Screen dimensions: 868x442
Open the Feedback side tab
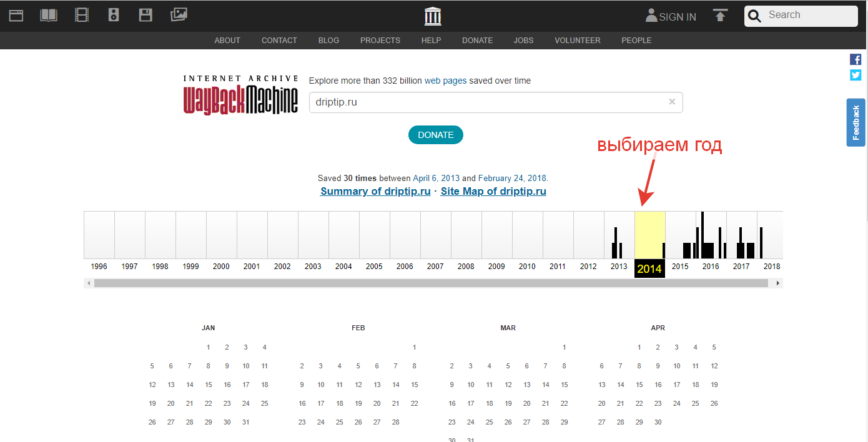(x=856, y=122)
